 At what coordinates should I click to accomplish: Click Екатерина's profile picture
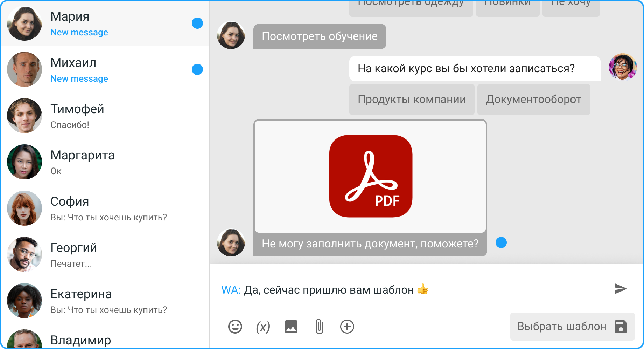click(x=24, y=301)
